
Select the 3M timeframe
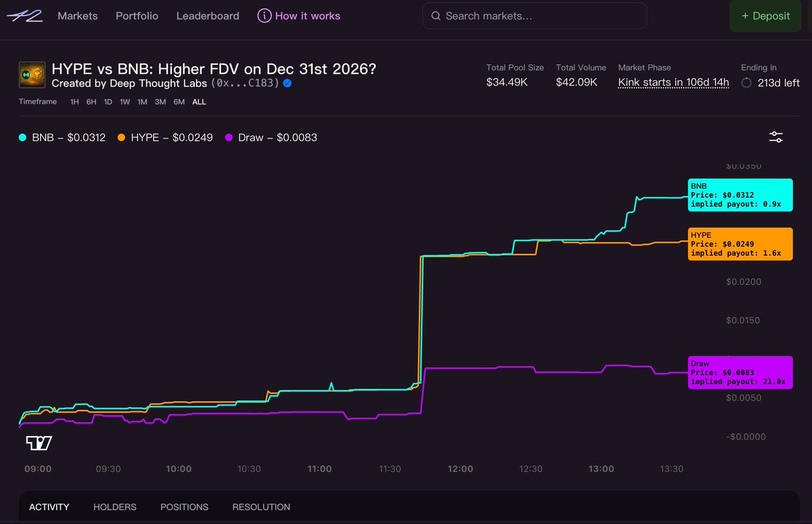tap(160, 102)
